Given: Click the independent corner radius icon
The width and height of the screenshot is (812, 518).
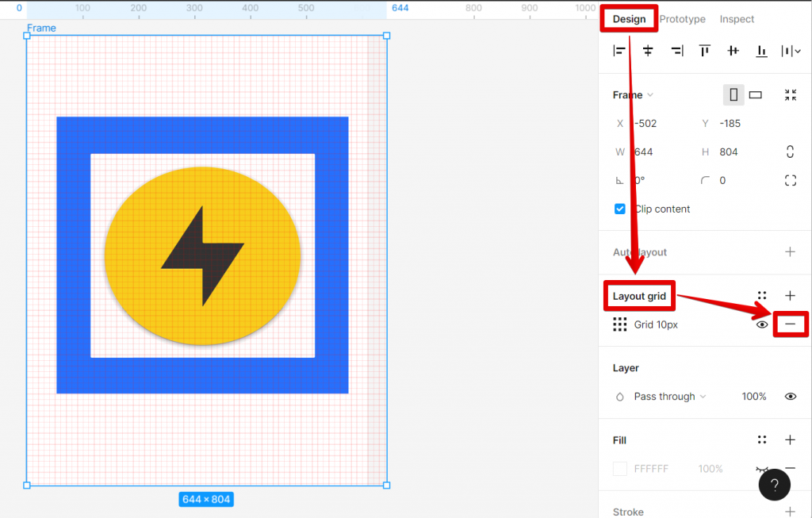Looking at the screenshot, I should [x=790, y=180].
